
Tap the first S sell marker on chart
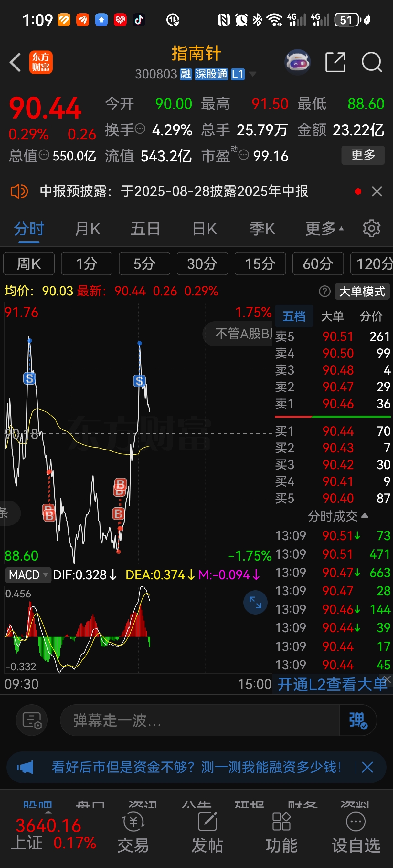tap(29, 378)
